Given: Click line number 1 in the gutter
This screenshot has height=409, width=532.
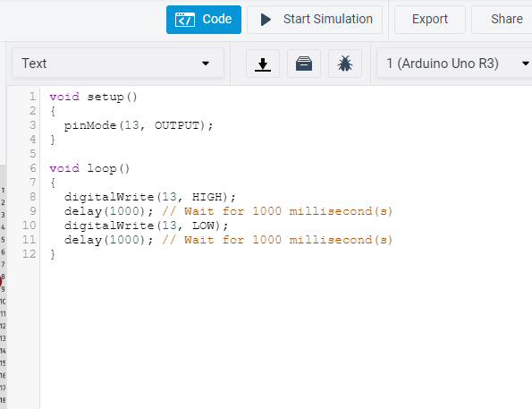Looking at the screenshot, I should [x=32, y=97].
